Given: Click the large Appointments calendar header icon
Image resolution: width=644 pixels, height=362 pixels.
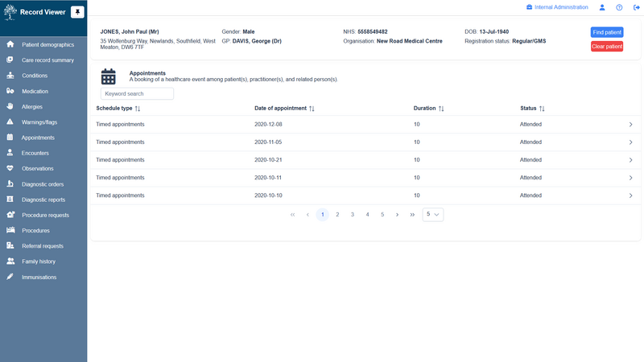Looking at the screenshot, I should [x=109, y=76].
